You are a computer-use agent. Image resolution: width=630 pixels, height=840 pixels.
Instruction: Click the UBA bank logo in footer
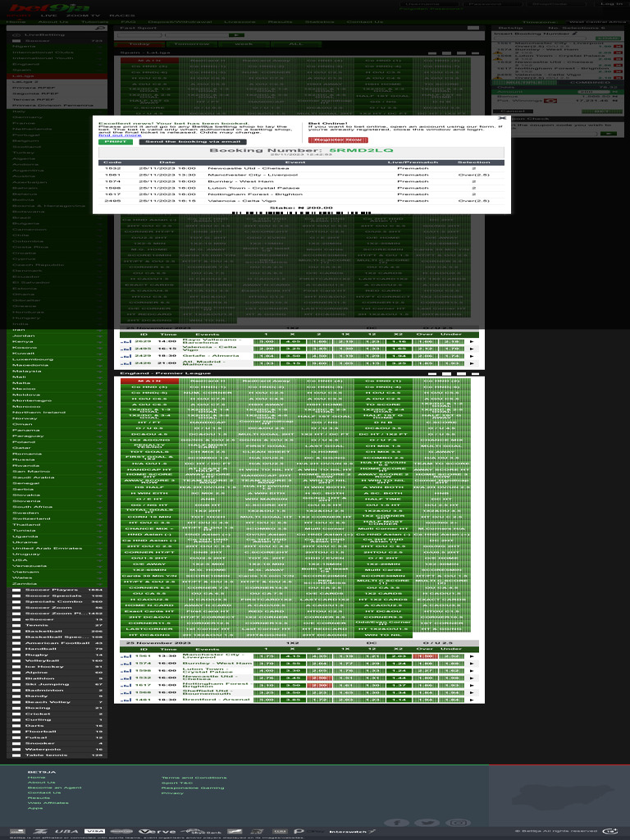tap(66, 832)
